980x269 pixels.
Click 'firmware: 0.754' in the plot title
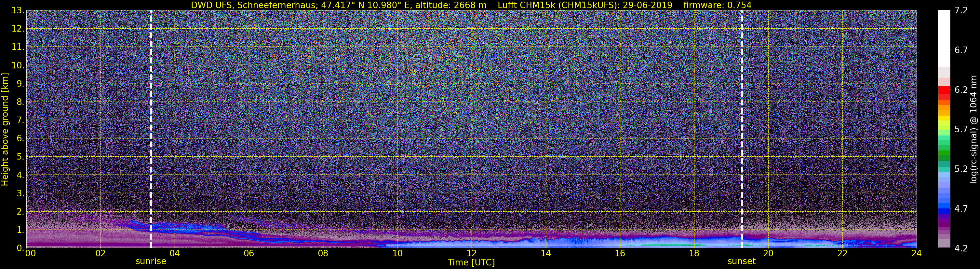click(x=717, y=5)
